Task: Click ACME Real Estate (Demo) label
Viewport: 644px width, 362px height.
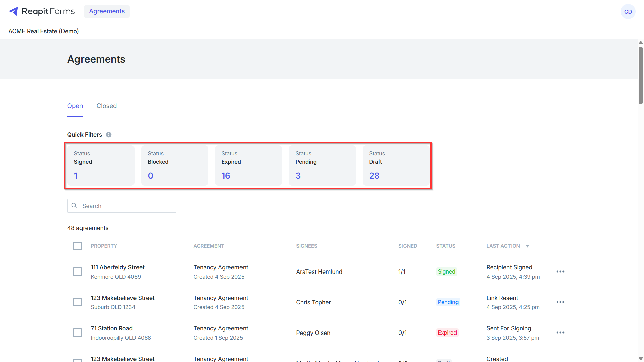Action: [44, 31]
